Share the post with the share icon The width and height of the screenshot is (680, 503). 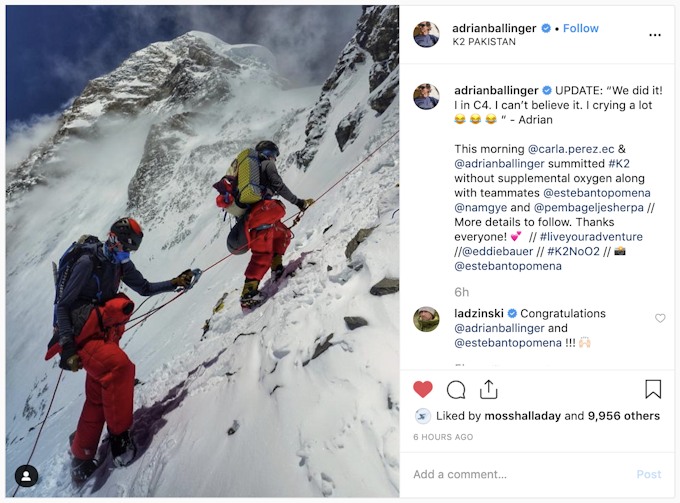[x=488, y=389]
